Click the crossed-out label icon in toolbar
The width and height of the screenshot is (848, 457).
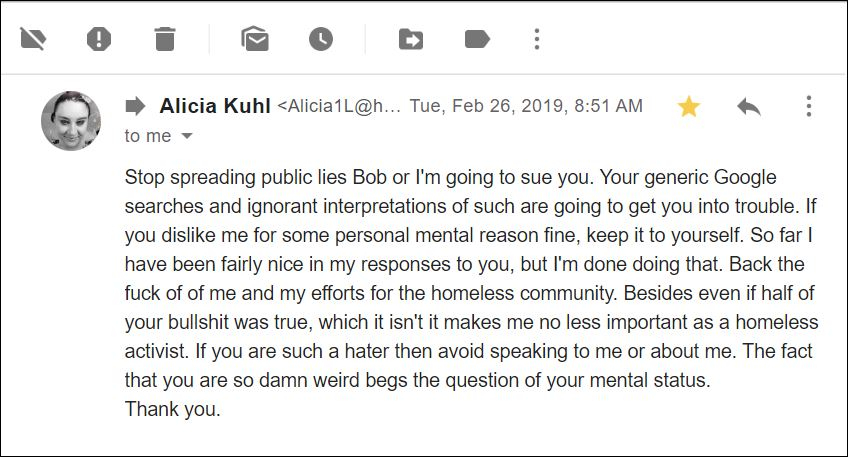[34, 39]
